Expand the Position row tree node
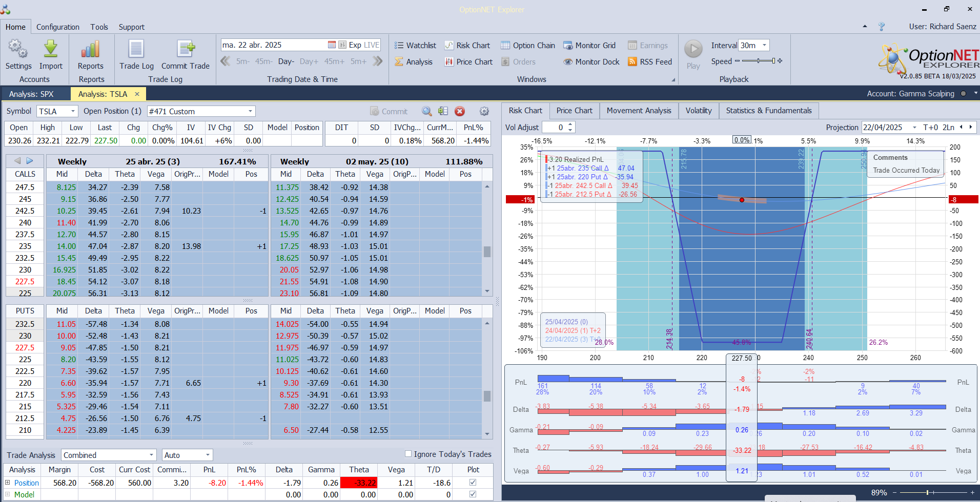980x502 pixels. [x=8, y=483]
